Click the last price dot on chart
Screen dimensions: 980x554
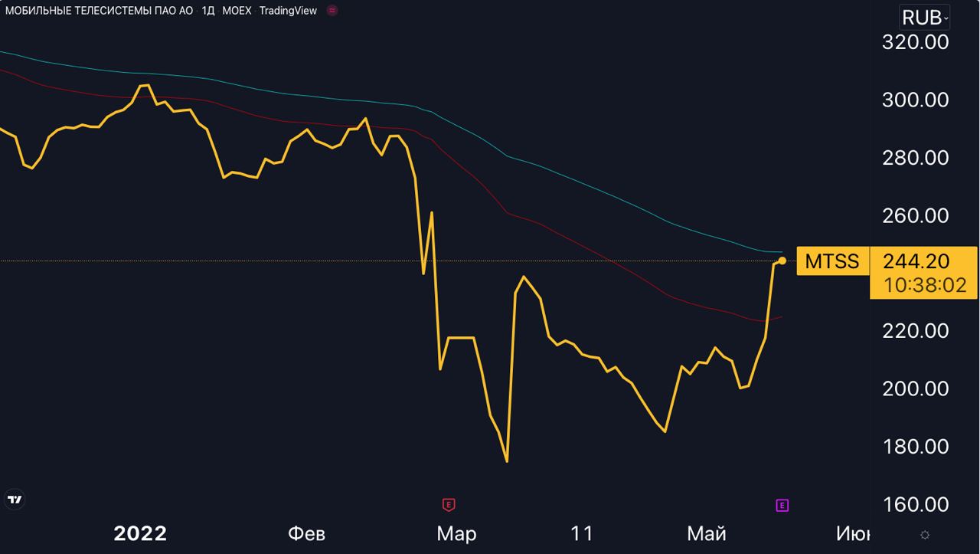pos(782,261)
